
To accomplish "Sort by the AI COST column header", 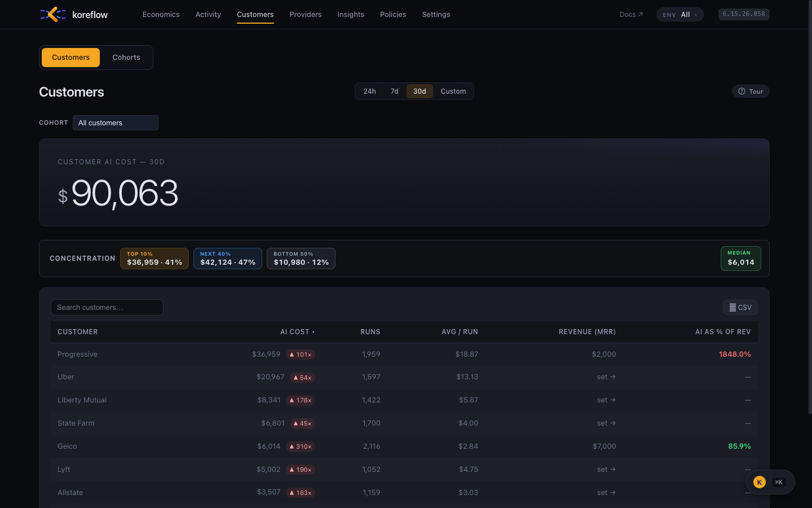I will 298,332.
